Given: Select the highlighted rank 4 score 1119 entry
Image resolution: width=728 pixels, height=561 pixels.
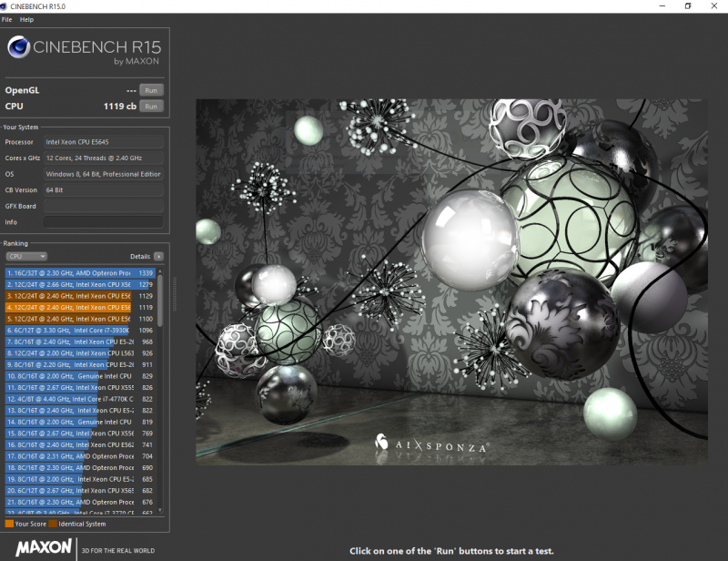Looking at the screenshot, I should tap(80, 307).
